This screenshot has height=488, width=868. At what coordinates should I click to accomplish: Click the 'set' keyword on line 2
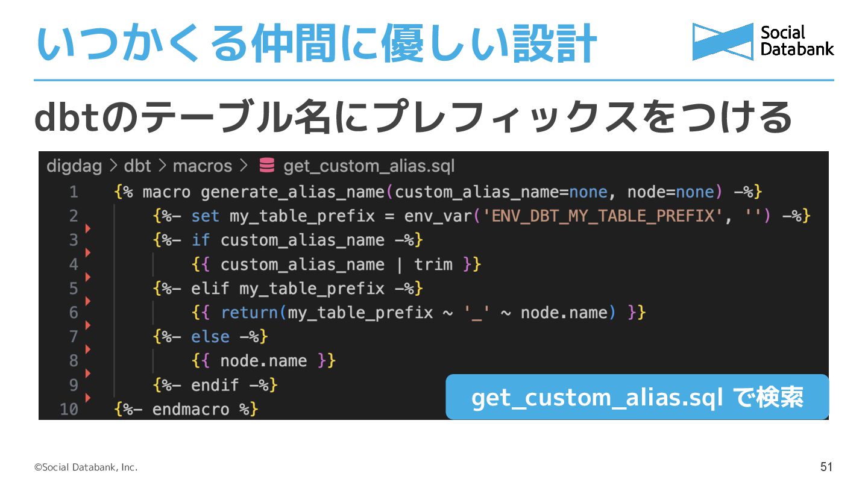pyautogui.click(x=206, y=216)
